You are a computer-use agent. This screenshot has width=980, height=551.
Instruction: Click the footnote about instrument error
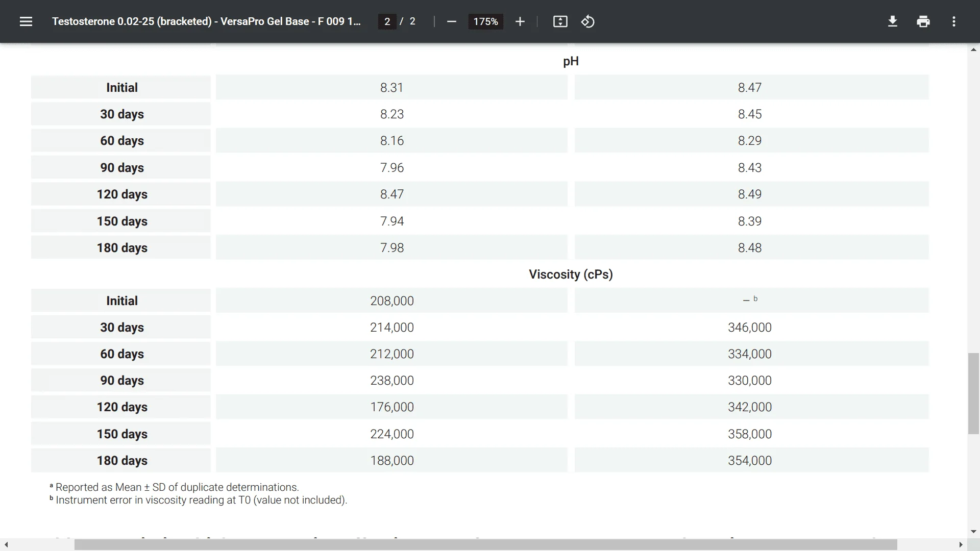198,500
